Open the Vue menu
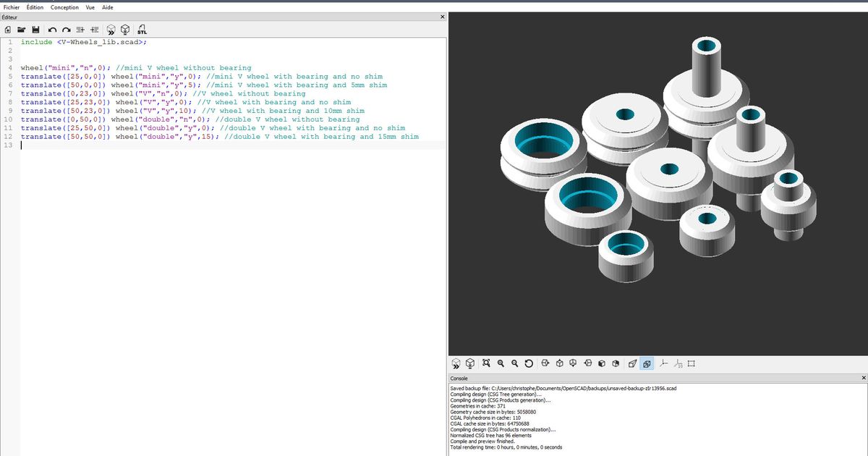Image resolution: width=868 pixels, height=456 pixels. [x=90, y=7]
